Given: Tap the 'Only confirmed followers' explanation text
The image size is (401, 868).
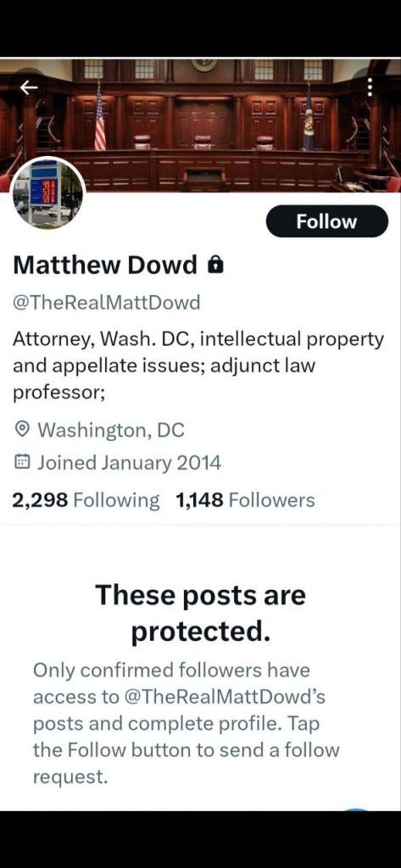Looking at the screenshot, I should [x=187, y=724].
